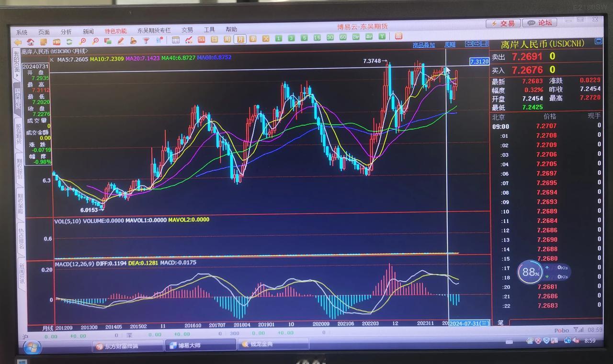Click the 交易 lightning button at top right
Image resolution: width=613 pixels, height=364 pixels.
click(x=503, y=23)
